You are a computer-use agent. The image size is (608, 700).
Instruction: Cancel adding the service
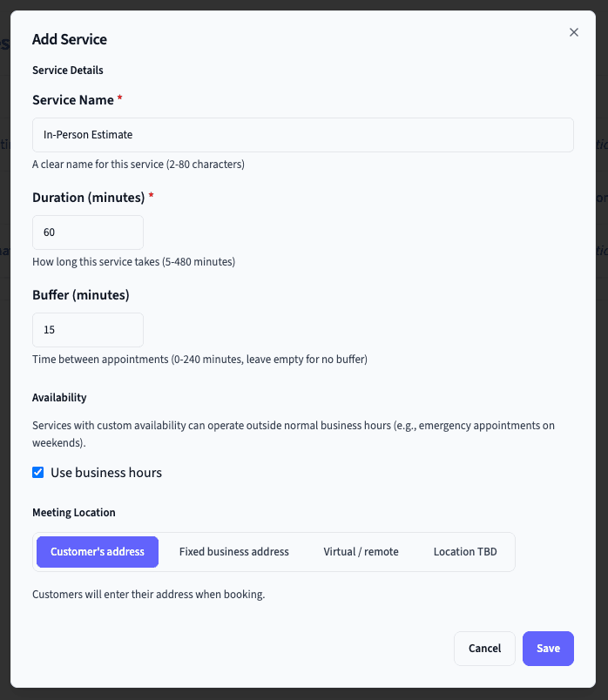tap(484, 649)
